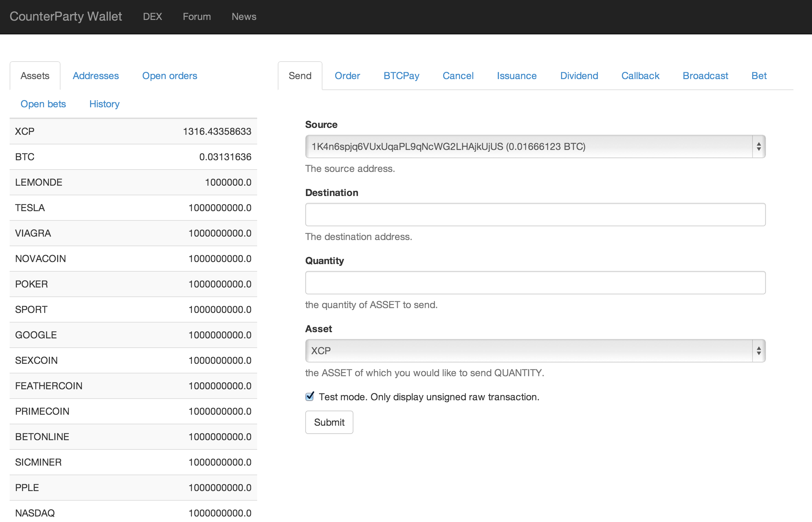Open the Open bets tab

[43, 104]
